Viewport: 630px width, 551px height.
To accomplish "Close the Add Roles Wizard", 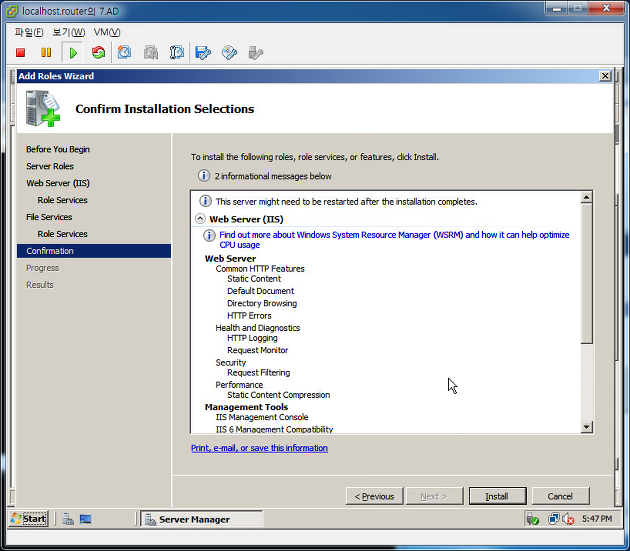I will (605, 76).
